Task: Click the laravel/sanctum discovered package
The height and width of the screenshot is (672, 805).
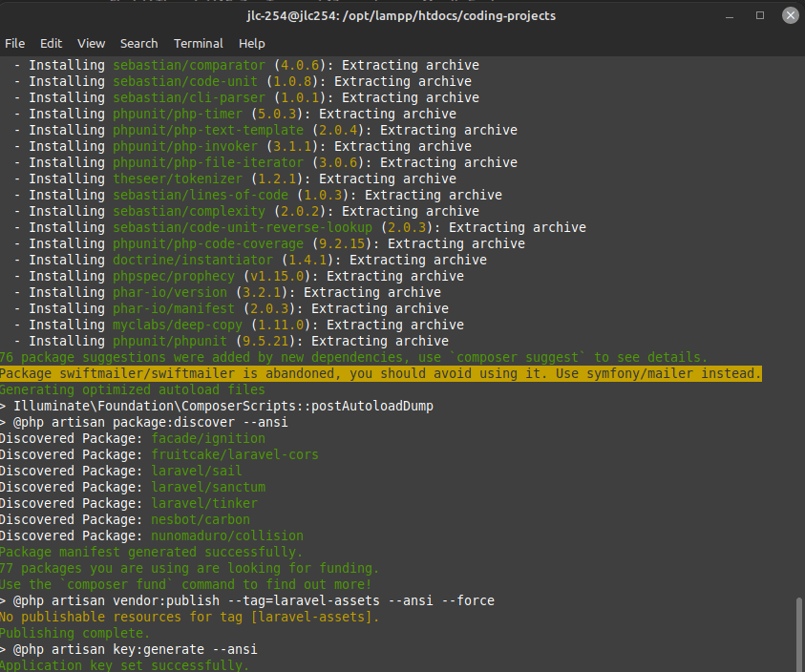Action: [208, 487]
